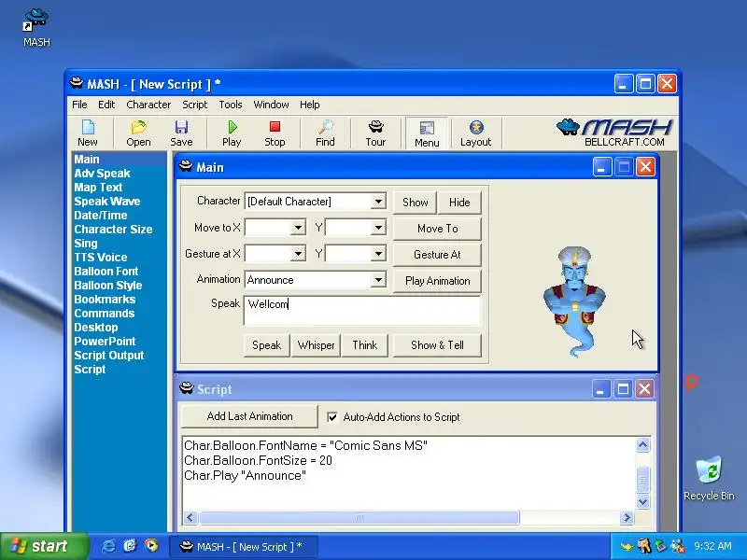Toggle the Menu toolbar button
Image resolution: width=747 pixels, height=560 pixels.
coord(427,133)
